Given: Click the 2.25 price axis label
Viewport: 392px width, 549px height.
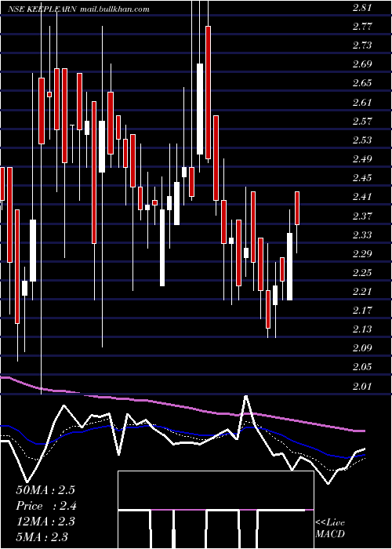Looking at the screenshot, I should (362, 273).
